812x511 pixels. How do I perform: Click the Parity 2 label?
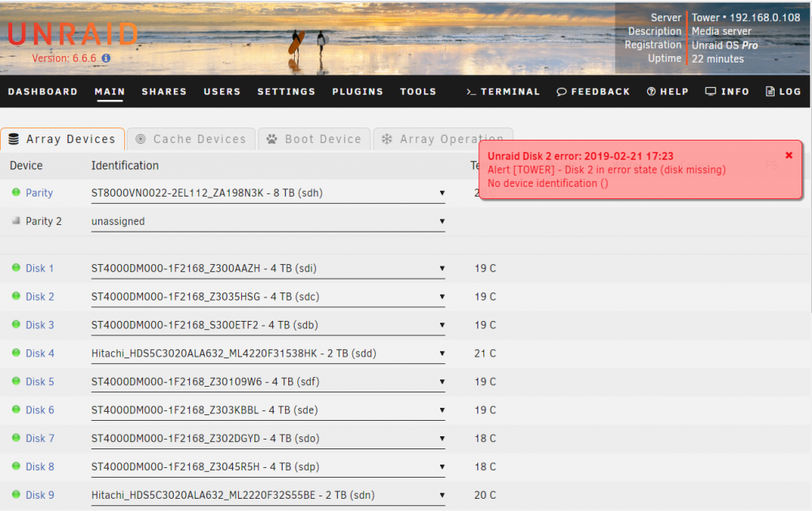pos(44,221)
